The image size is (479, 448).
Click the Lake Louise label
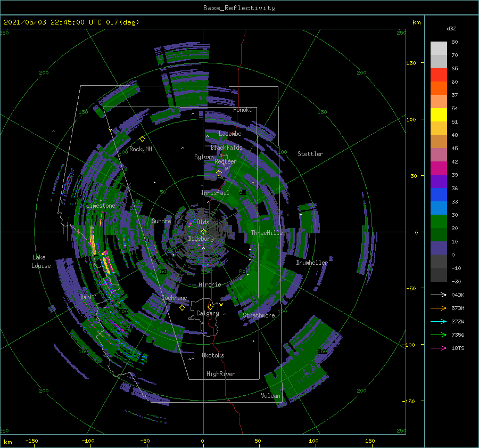[41, 262]
